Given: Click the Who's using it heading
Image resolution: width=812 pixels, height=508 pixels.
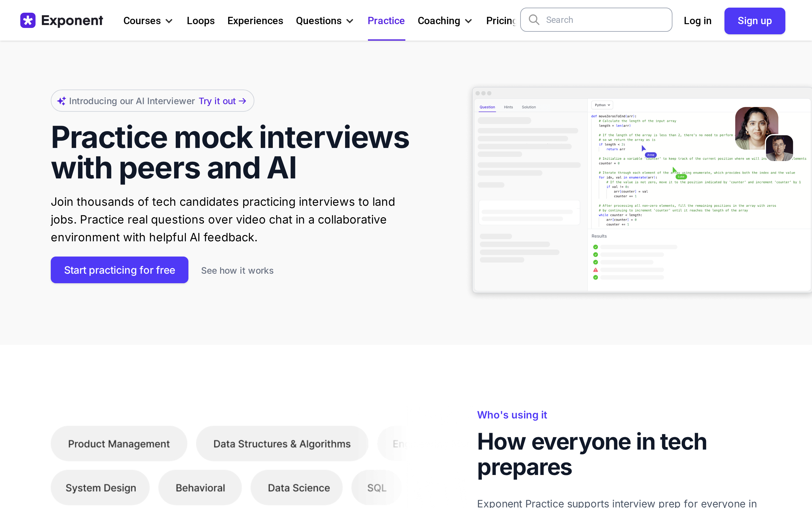Looking at the screenshot, I should pyautogui.click(x=512, y=415).
